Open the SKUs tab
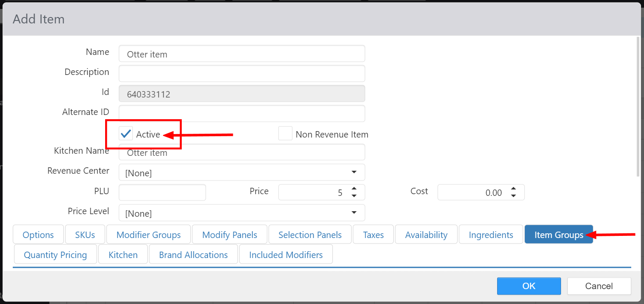Viewport: 644px width, 304px height. 85,235
